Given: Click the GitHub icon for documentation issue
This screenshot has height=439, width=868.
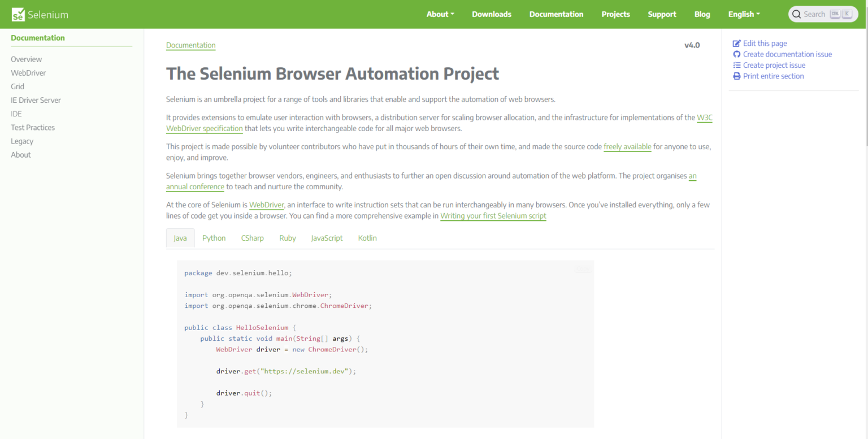Looking at the screenshot, I should coord(736,54).
